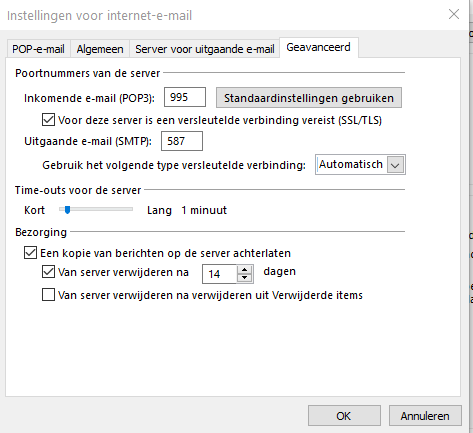Increase days with the up spinner arrow
Screen dimensions: 473x433
click(245, 269)
